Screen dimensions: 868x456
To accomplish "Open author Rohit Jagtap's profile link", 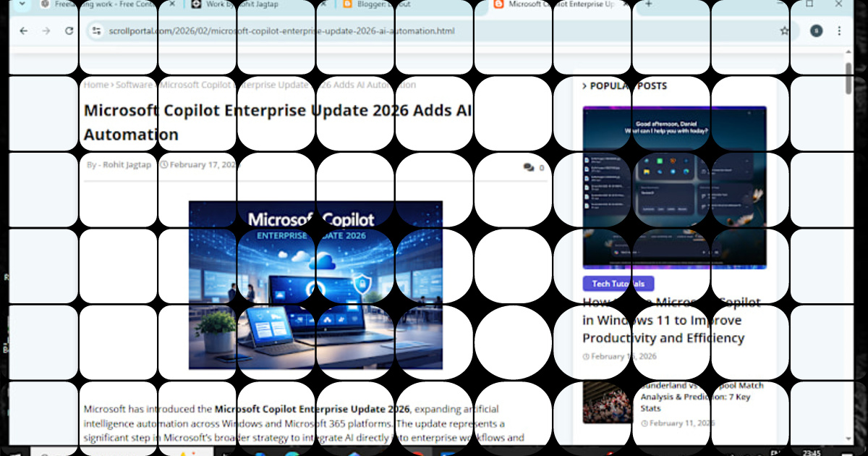I will (x=127, y=165).
